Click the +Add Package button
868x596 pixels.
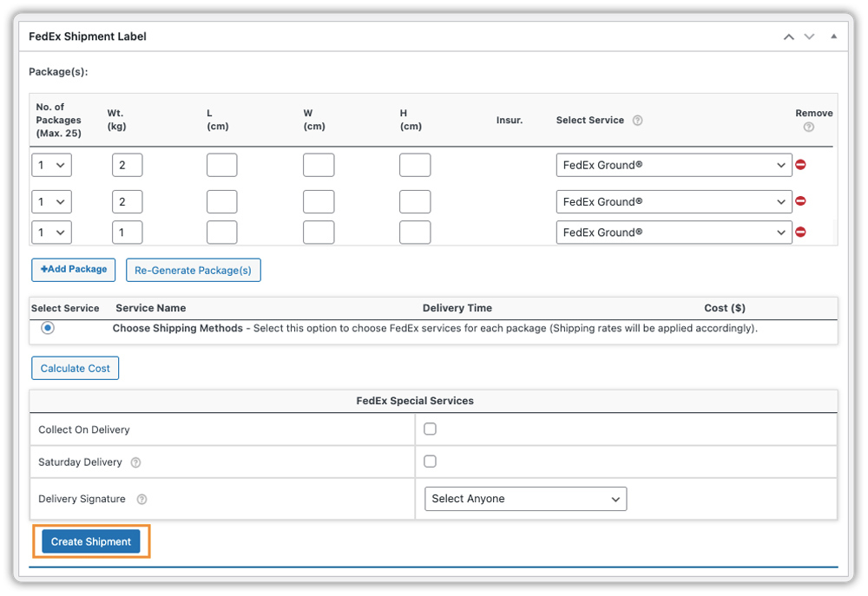(x=74, y=270)
